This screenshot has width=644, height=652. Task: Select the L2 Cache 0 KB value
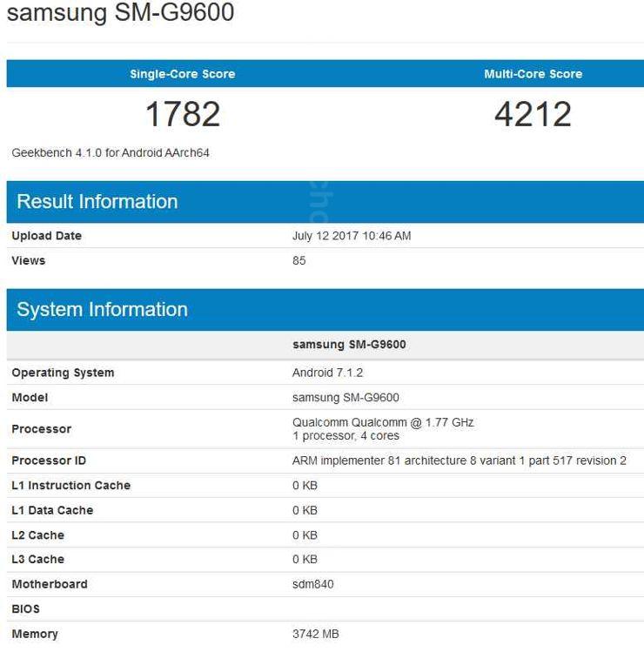click(305, 535)
